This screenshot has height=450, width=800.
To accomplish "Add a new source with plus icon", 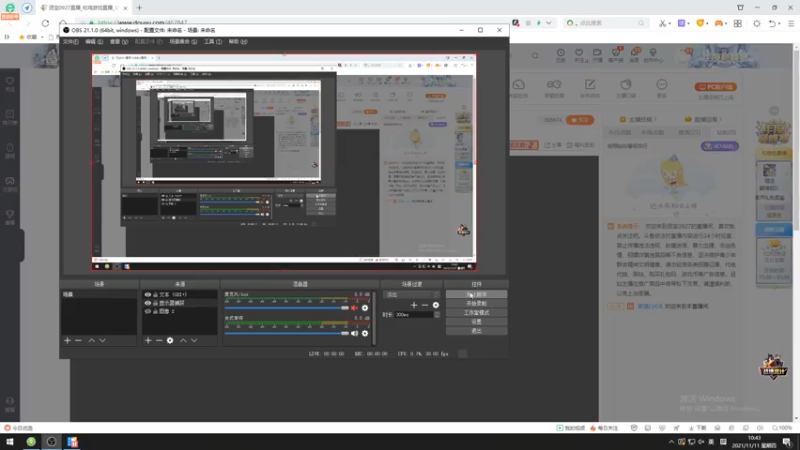I will [148, 340].
